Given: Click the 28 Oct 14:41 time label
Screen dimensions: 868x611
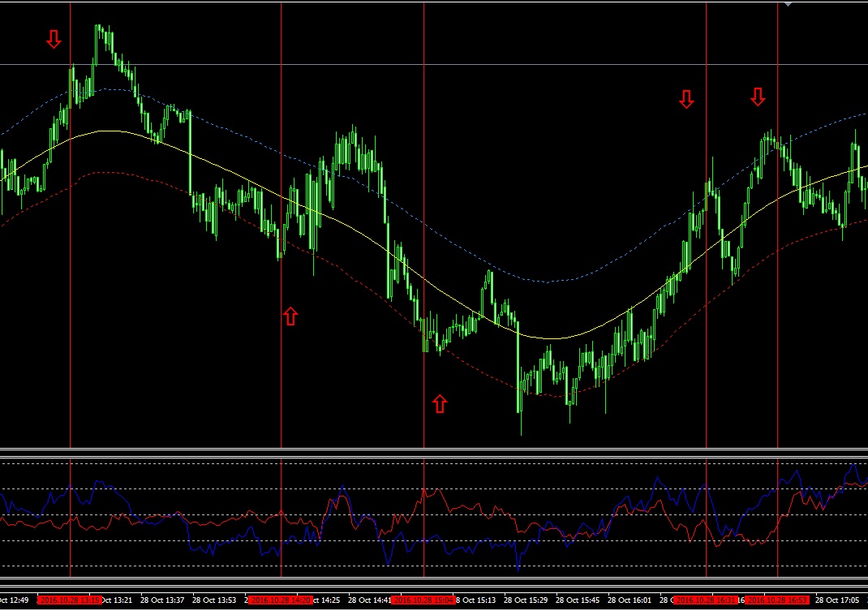Looking at the screenshot, I should click(x=369, y=600).
